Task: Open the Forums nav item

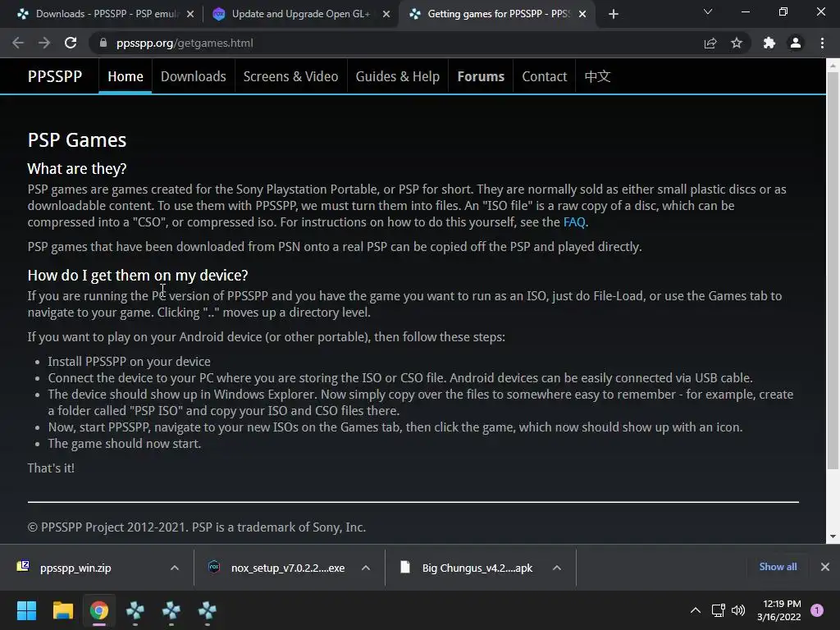Action: (x=481, y=76)
